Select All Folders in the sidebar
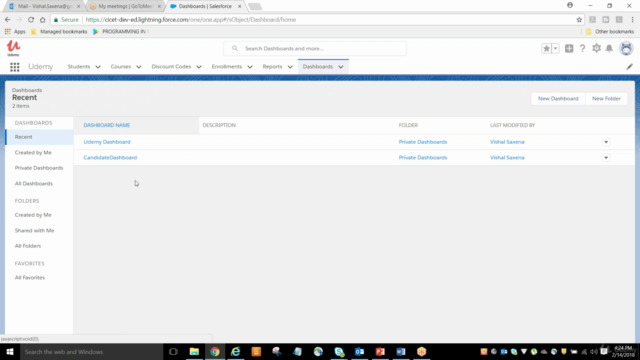640x360 pixels. [28, 246]
